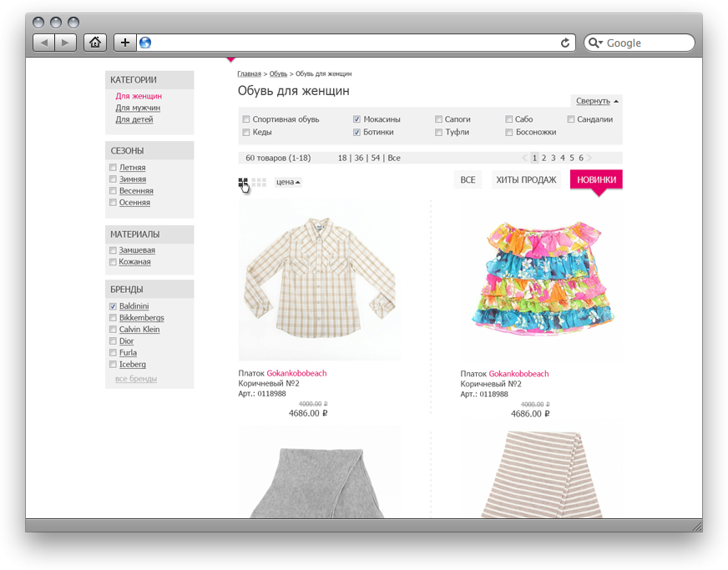Toggle the Baldinini brand checkbox
Image resolution: width=728 pixels, height=570 pixels.
point(113,306)
